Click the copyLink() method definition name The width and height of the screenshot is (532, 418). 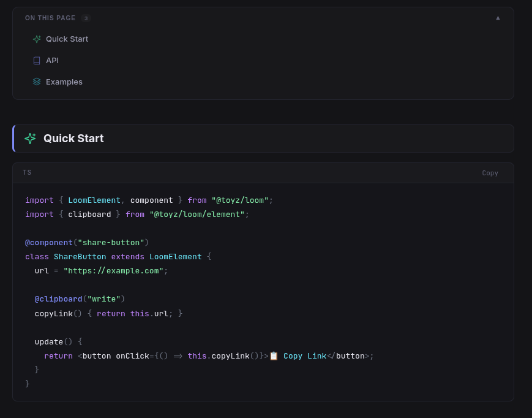coord(54,314)
